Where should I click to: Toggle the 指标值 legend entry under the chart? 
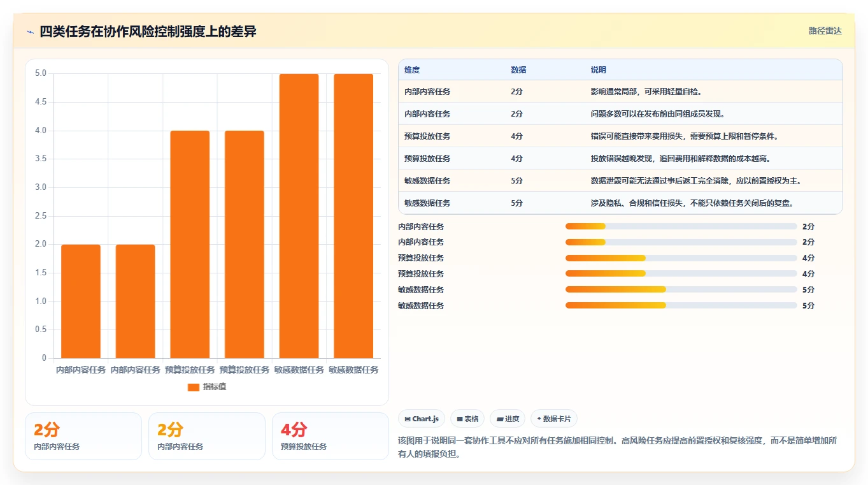click(x=206, y=387)
